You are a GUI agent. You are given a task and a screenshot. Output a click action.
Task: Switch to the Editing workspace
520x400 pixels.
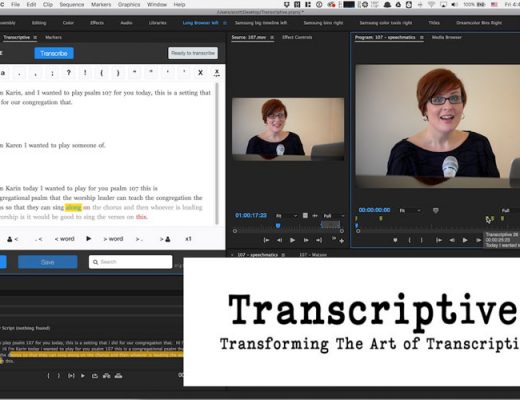[x=39, y=23]
